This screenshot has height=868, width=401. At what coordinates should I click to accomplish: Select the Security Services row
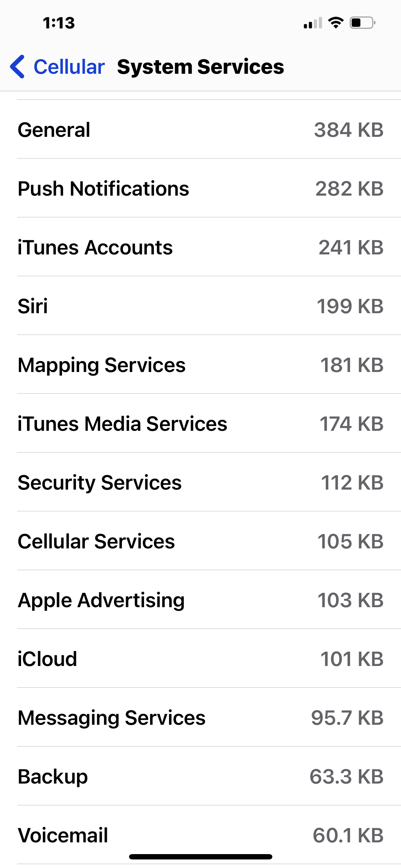(x=200, y=482)
